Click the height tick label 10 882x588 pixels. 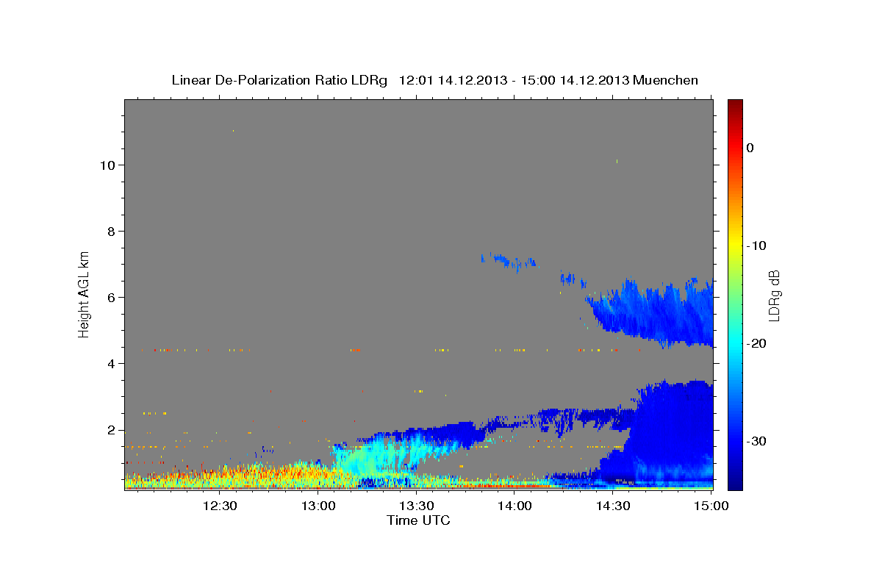[x=107, y=165]
